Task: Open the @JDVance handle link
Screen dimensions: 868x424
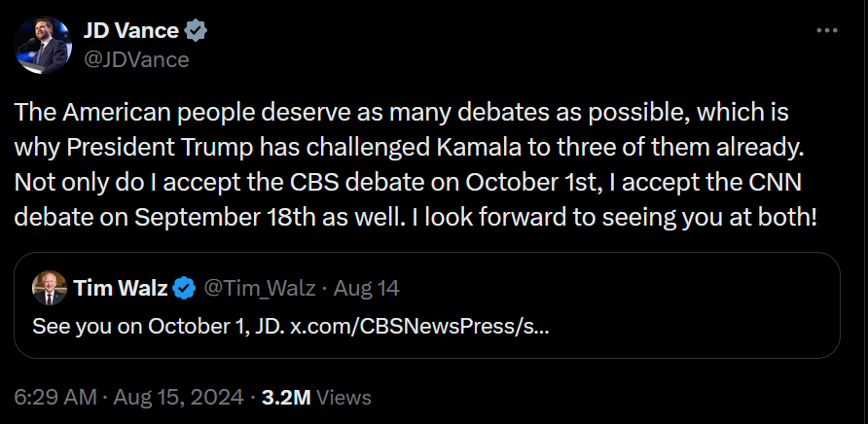Action: (x=136, y=59)
